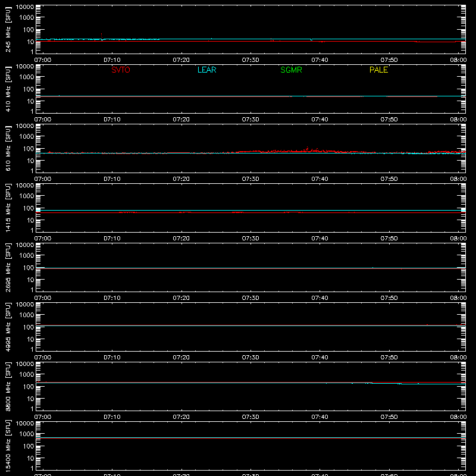This screenshot has height=476, width=476.
Task: Click 10 tick value on 8800 MHz axis
Action: tap(30, 399)
